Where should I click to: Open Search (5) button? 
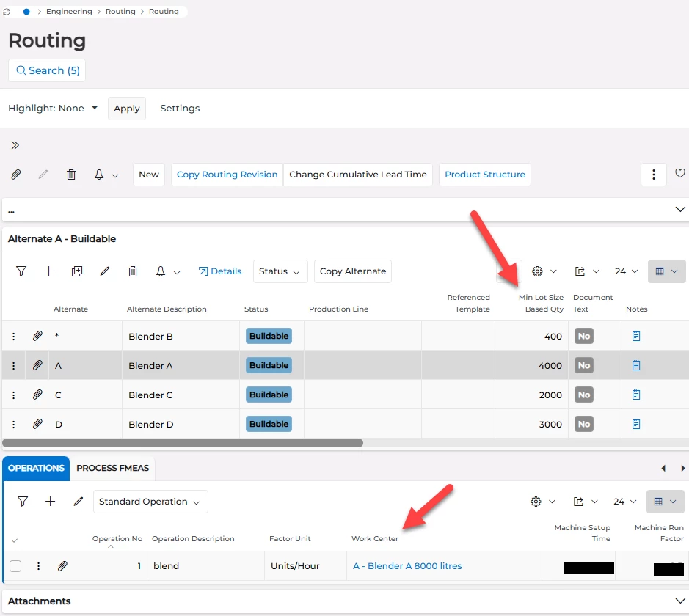pyautogui.click(x=47, y=70)
